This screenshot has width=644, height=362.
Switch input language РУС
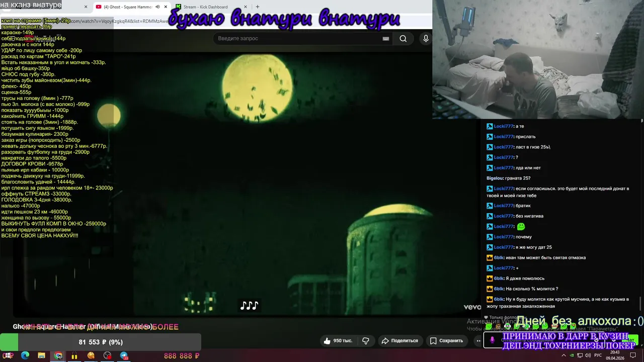click(598, 355)
